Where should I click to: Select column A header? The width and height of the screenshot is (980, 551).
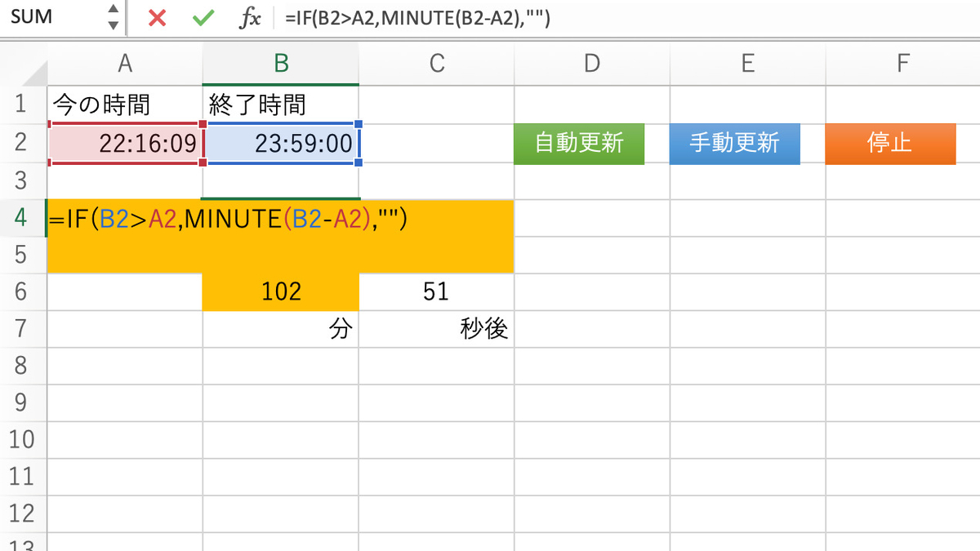124,63
